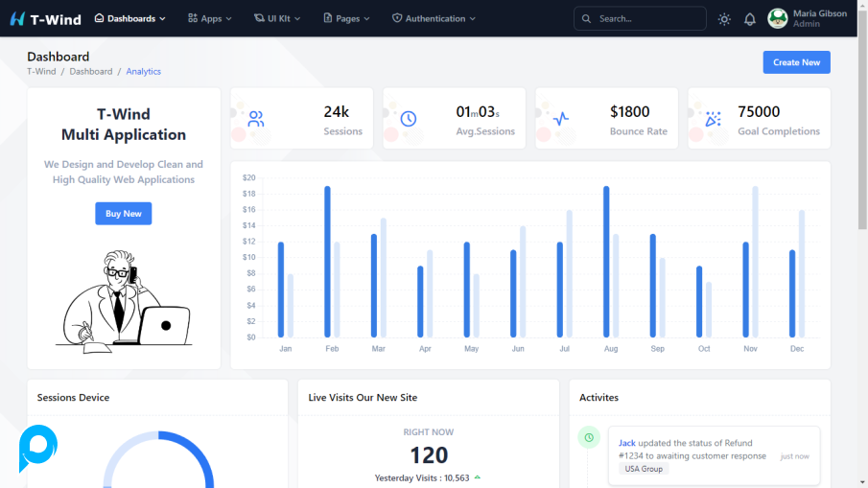
Task: Open the Authentication menu
Action: tap(434, 18)
